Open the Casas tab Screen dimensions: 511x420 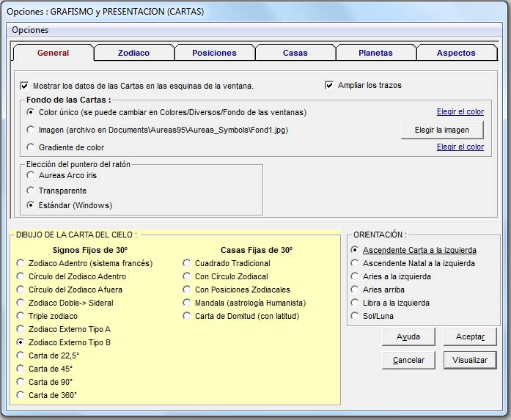pyautogui.click(x=295, y=53)
